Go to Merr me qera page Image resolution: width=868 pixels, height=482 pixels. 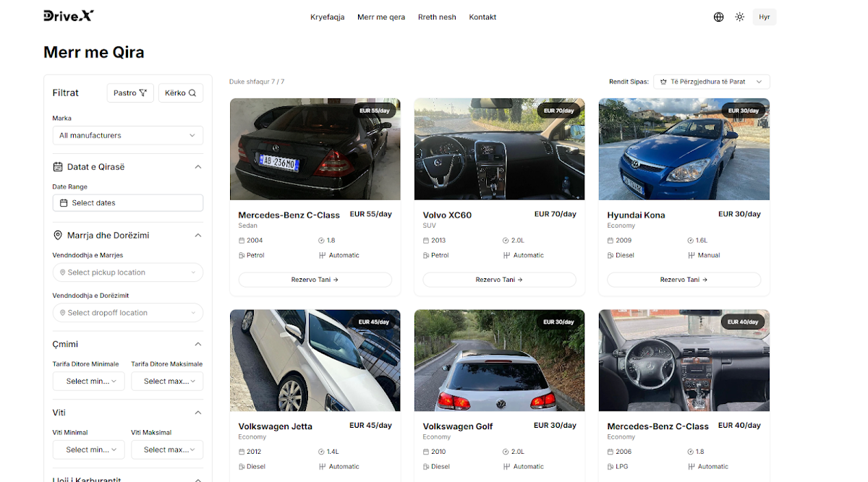pos(381,17)
